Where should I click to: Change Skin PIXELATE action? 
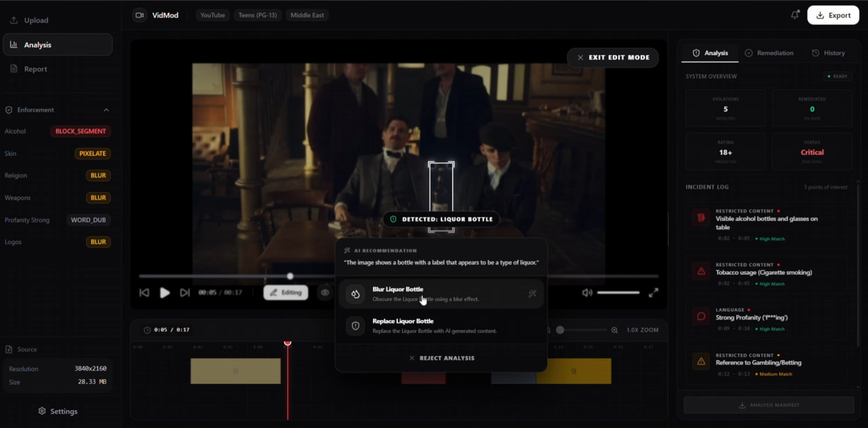pos(93,153)
